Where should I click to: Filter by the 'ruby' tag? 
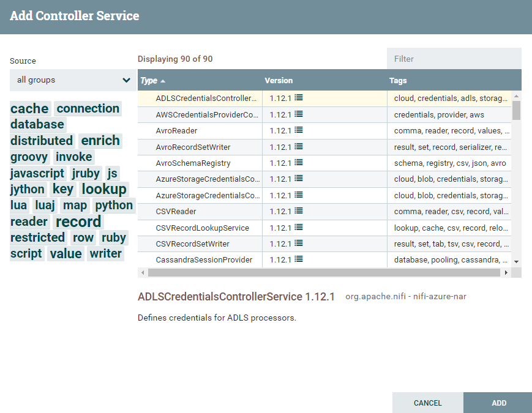click(114, 237)
